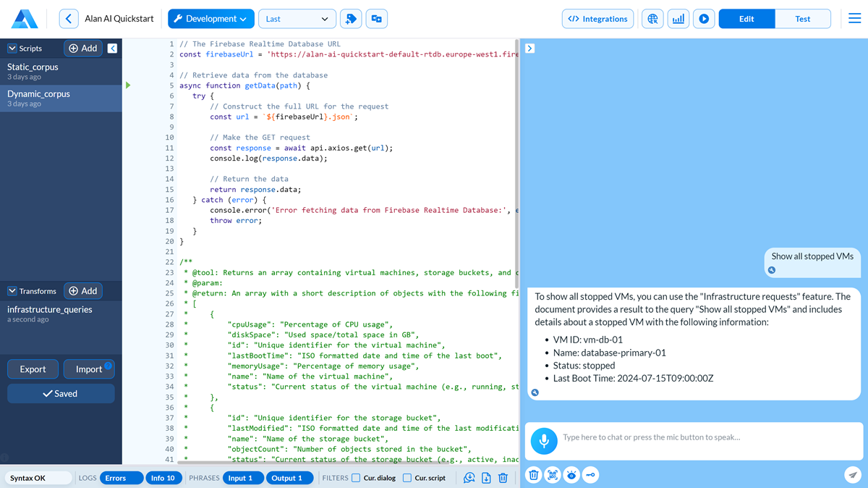Image resolution: width=868 pixels, height=488 pixels.
Task: Open the hamburger menu at top right
Action: pyautogui.click(x=854, y=18)
